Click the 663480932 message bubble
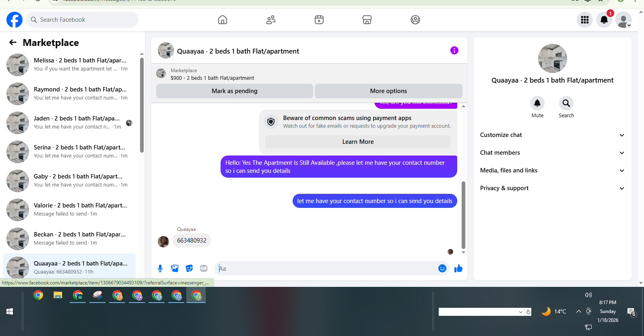The height and width of the screenshot is (336, 644). (x=192, y=241)
